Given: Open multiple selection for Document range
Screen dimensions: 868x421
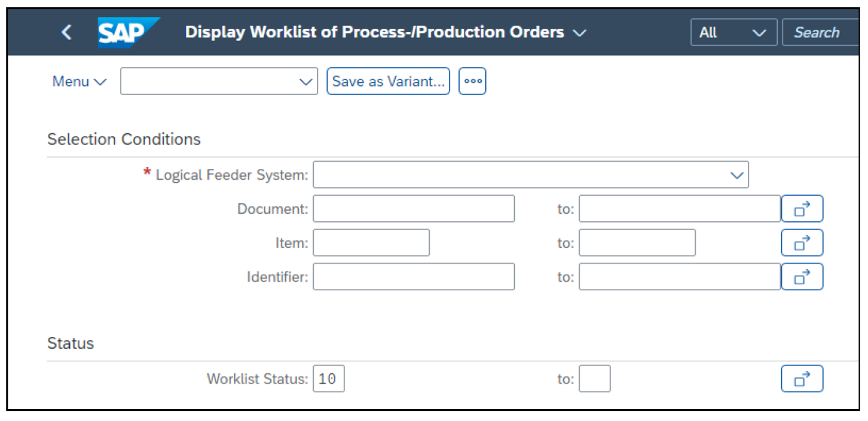Looking at the screenshot, I should (x=802, y=208).
